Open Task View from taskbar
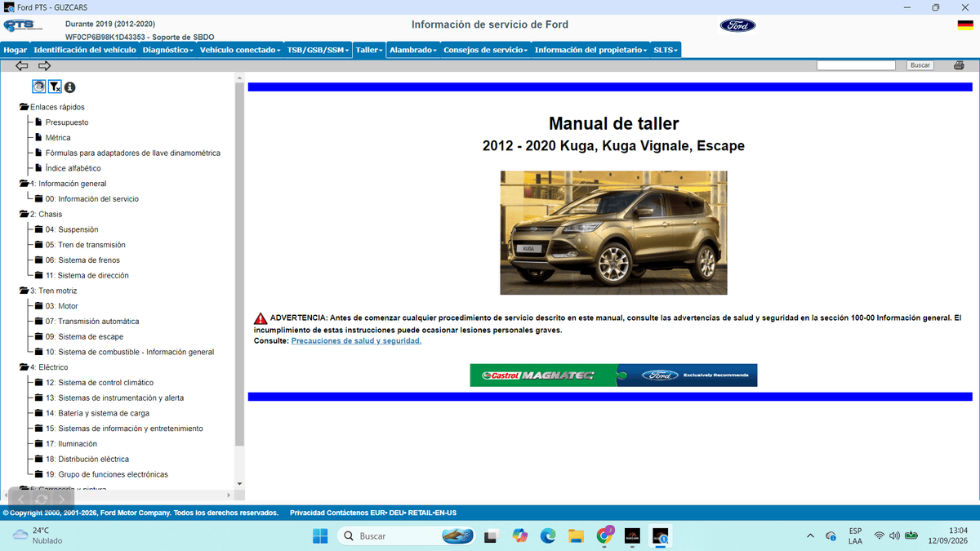This screenshot has height=551, width=980. pos(491,536)
